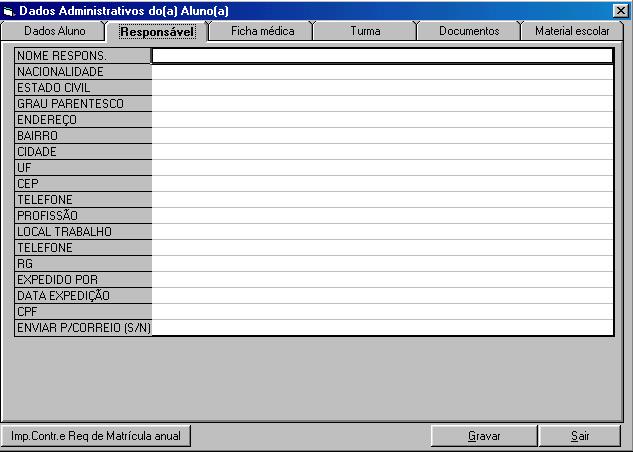Switch to Material escolar tab
The width and height of the screenshot is (633, 452).
(x=572, y=31)
